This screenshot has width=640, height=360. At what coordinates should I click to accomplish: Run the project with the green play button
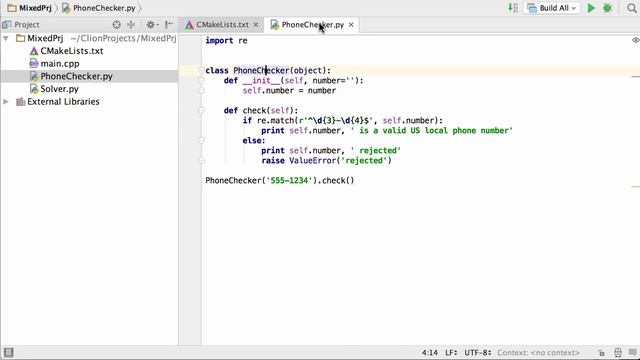point(591,8)
